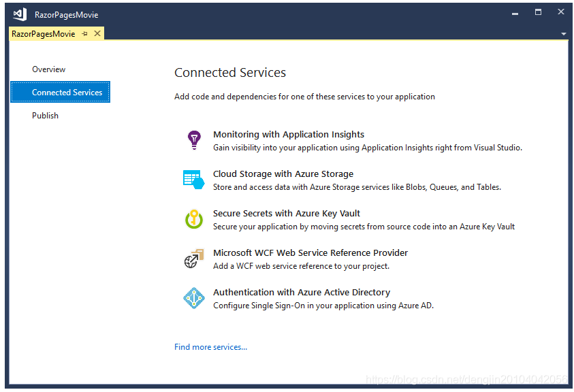The image size is (574, 392).
Task: Click the Azure Storage icon
Action: point(193,180)
